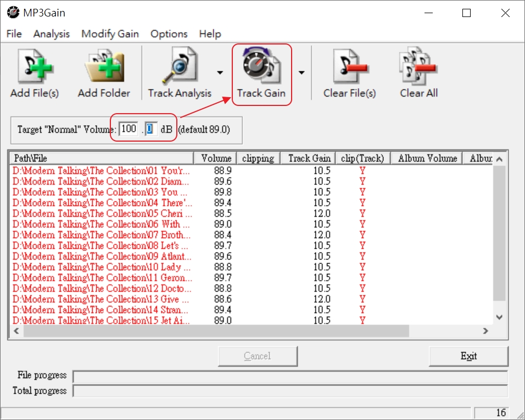Sort by the Path\File column header
525x420 pixels.
[x=102, y=158]
